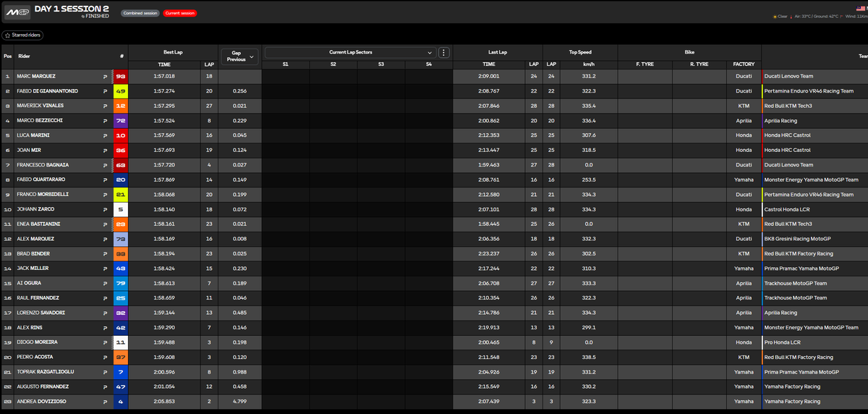Click the Best Lap column header

coord(174,52)
